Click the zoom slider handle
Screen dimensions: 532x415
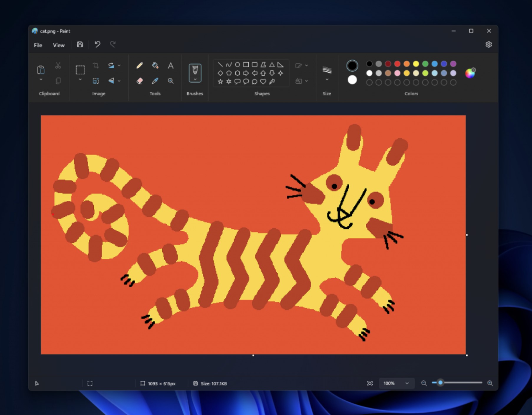(x=440, y=383)
